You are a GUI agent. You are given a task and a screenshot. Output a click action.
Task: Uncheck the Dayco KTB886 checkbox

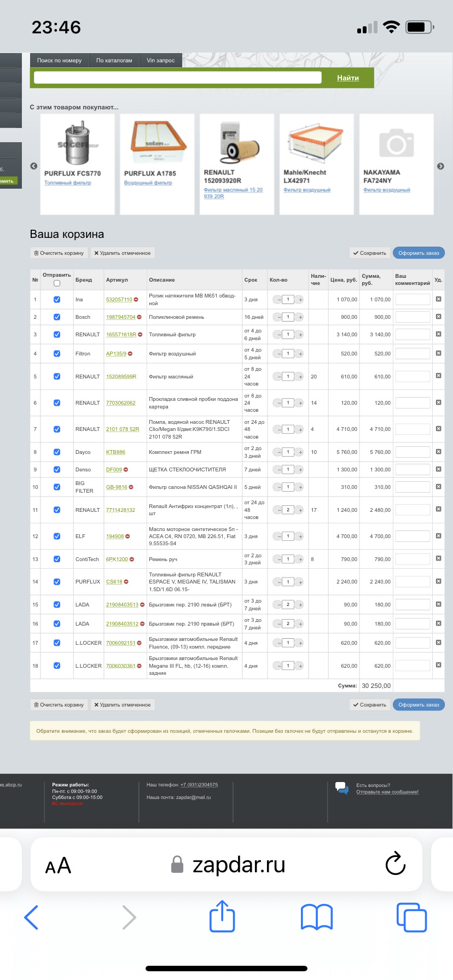point(57,452)
